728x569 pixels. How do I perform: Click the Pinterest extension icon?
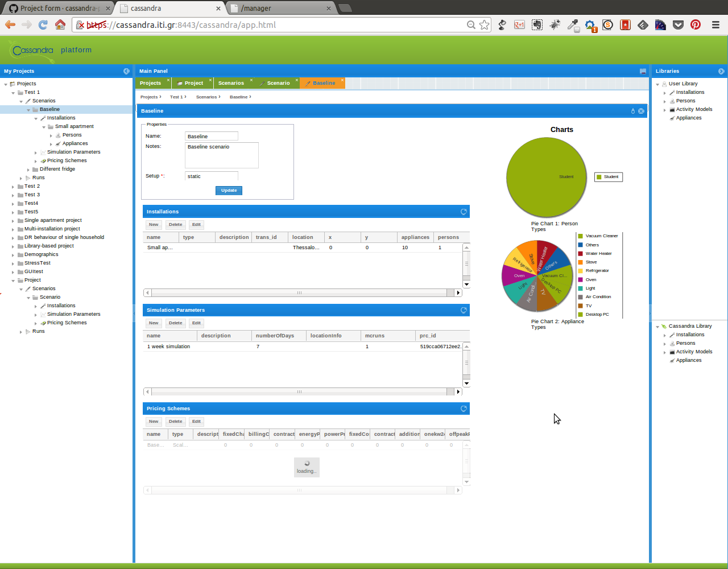pyautogui.click(x=696, y=24)
